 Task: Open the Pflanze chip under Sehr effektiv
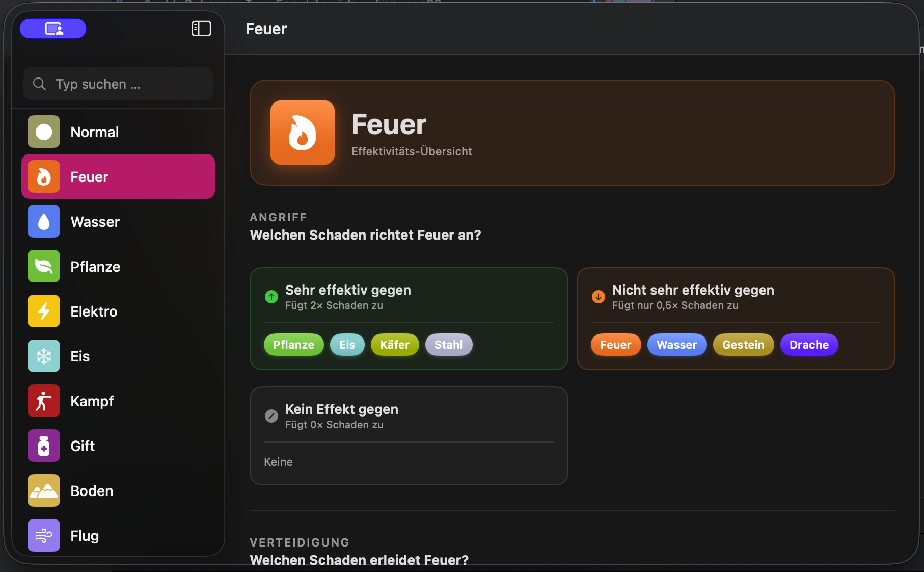[294, 345]
